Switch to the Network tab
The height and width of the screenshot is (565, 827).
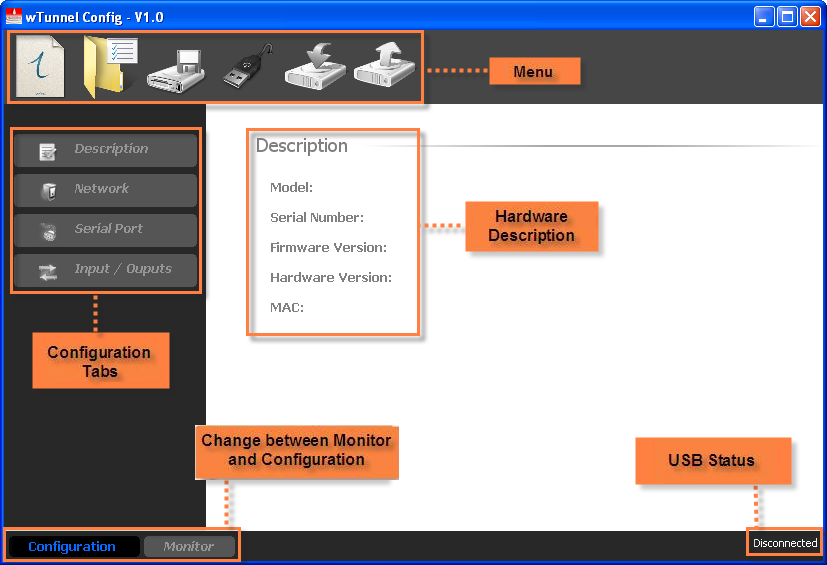[x=105, y=189]
